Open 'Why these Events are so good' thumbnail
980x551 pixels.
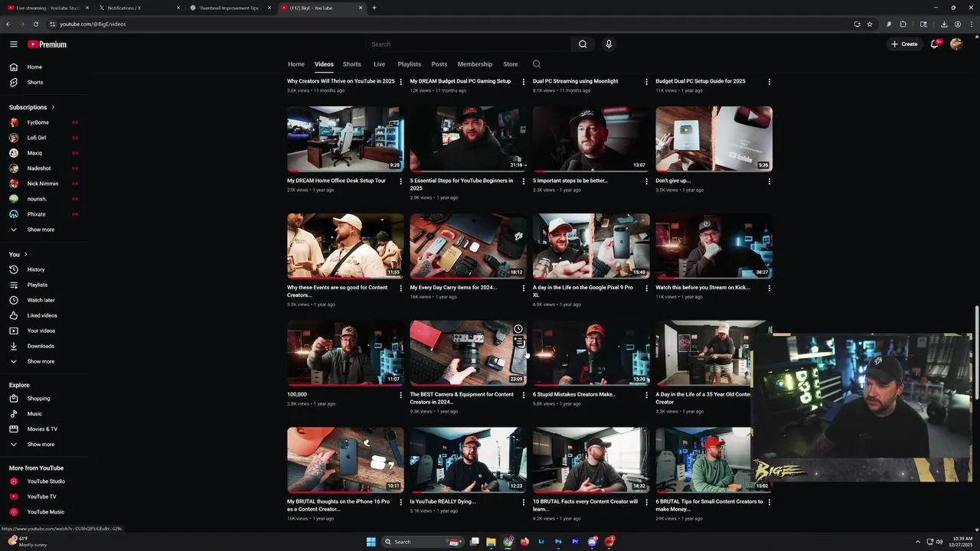(345, 246)
